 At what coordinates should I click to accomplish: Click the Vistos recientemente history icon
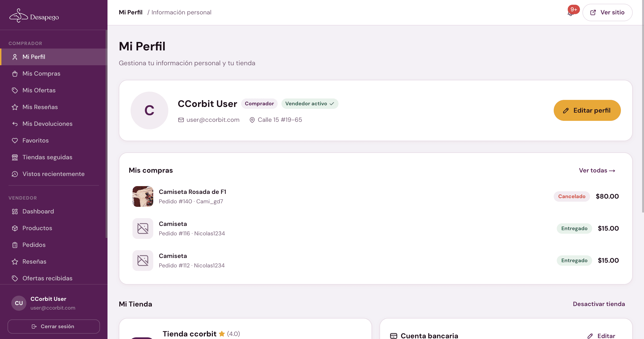click(x=15, y=174)
